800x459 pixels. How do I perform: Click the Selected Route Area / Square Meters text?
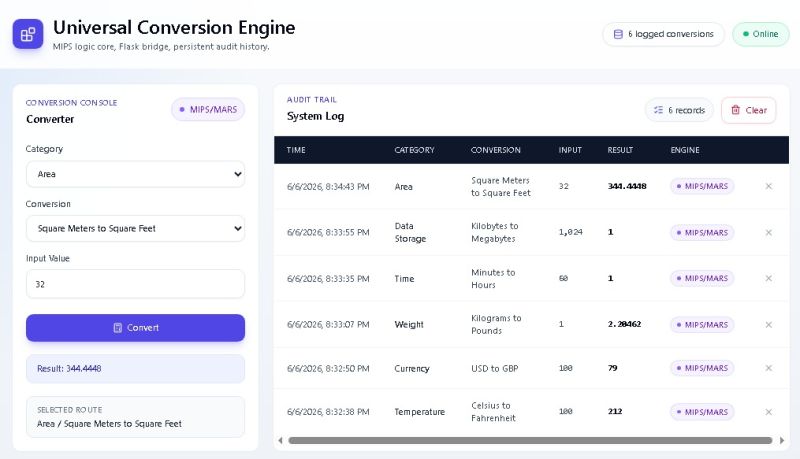click(109, 424)
